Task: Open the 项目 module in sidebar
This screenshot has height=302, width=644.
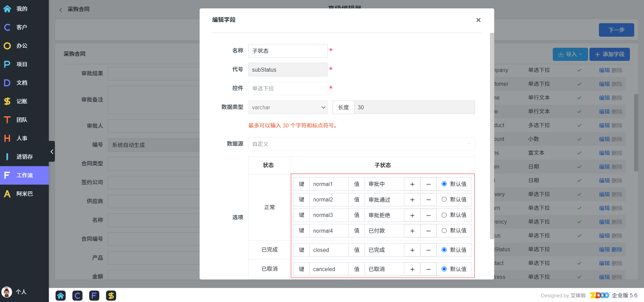Action: pyautogui.click(x=22, y=64)
